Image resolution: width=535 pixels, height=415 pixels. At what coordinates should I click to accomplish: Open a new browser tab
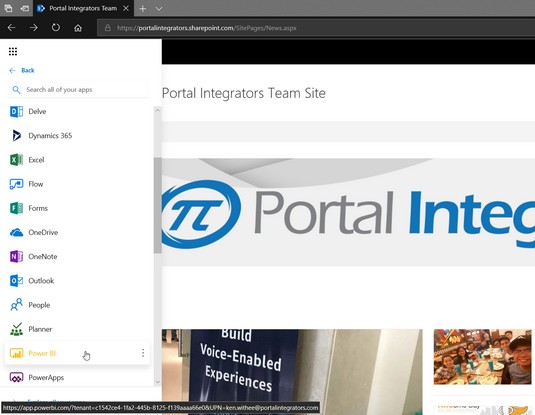143,9
